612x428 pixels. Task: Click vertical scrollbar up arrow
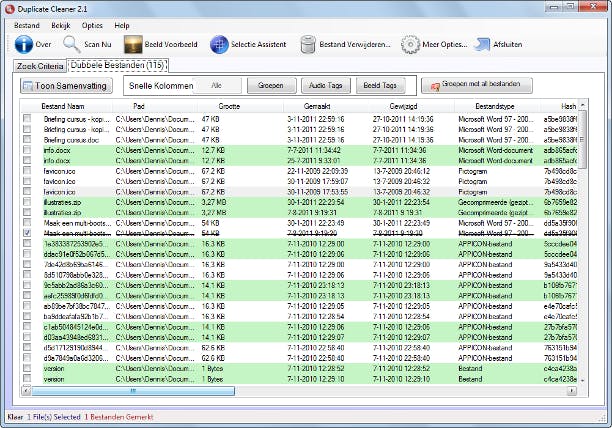point(583,105)
